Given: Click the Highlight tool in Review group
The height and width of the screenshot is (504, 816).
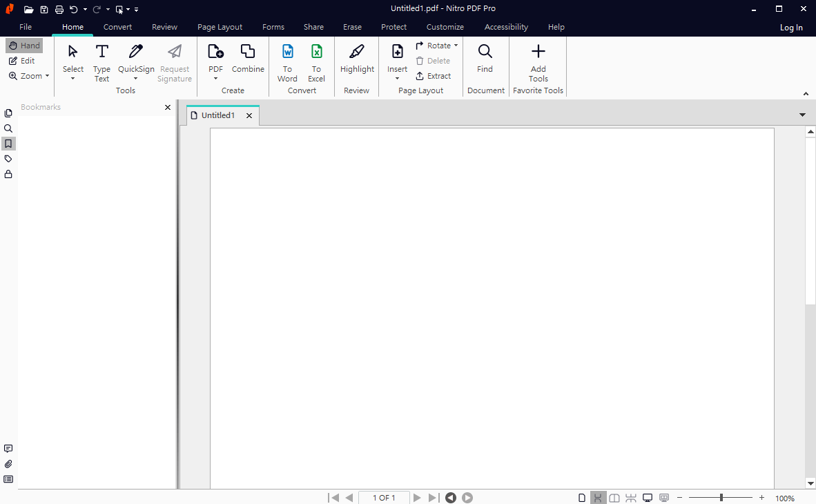Looking at the screenshot, I should pyautogui.click(x=357, y=59).
